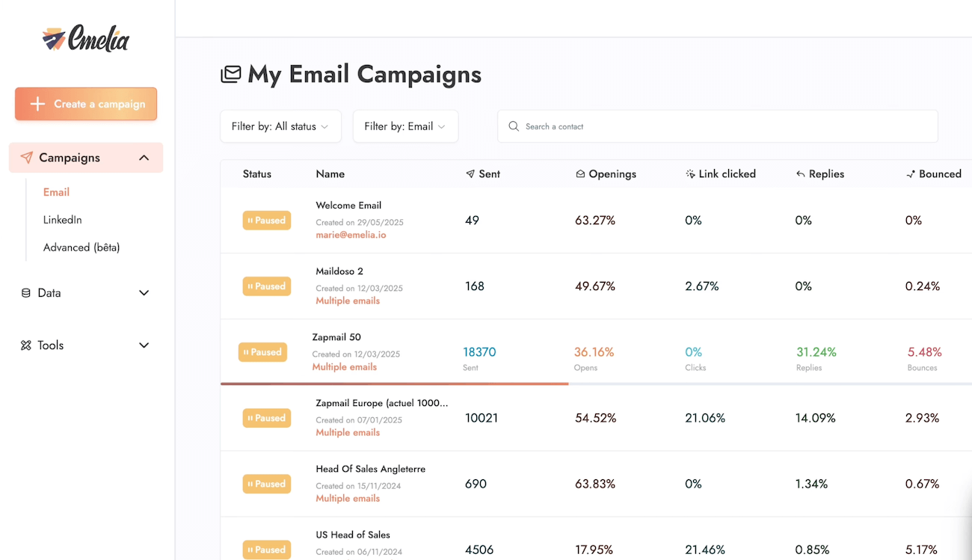Toggle Paused badge on Maildoso 2 campaign
Image resolution: width=972 pixels, height=560 pixels.
(267, 286)
